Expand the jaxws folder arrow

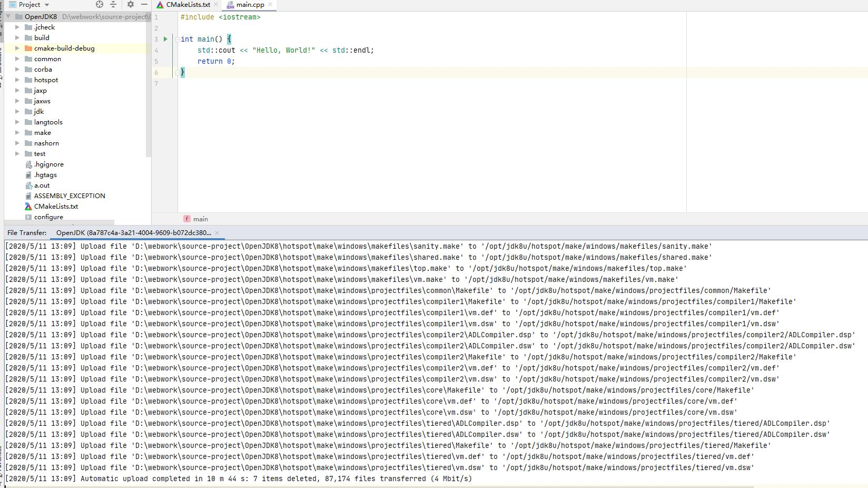click(x=17, y=101)
